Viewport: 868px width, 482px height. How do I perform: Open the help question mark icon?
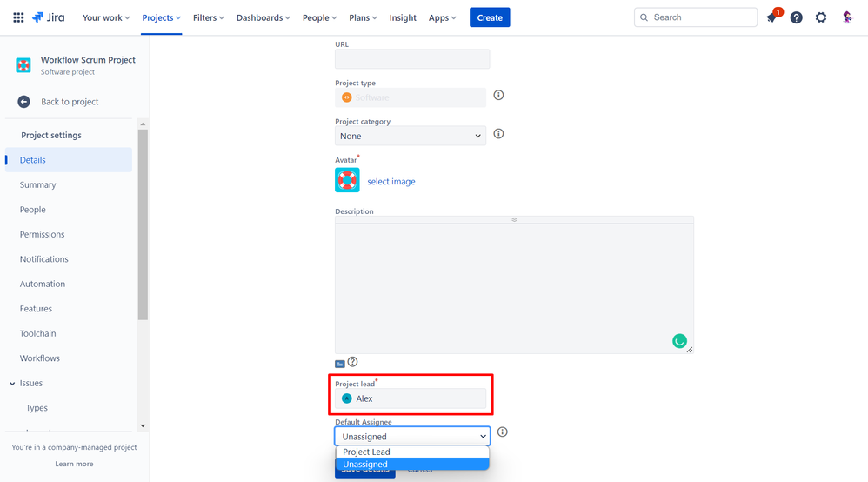[x=796, y=17]
